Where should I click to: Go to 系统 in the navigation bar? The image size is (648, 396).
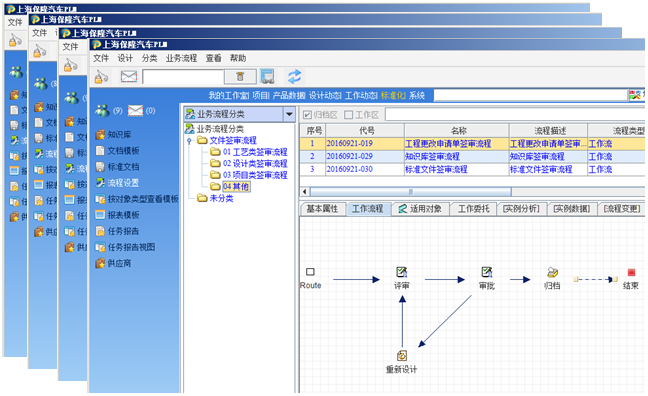tap(417, 95)
